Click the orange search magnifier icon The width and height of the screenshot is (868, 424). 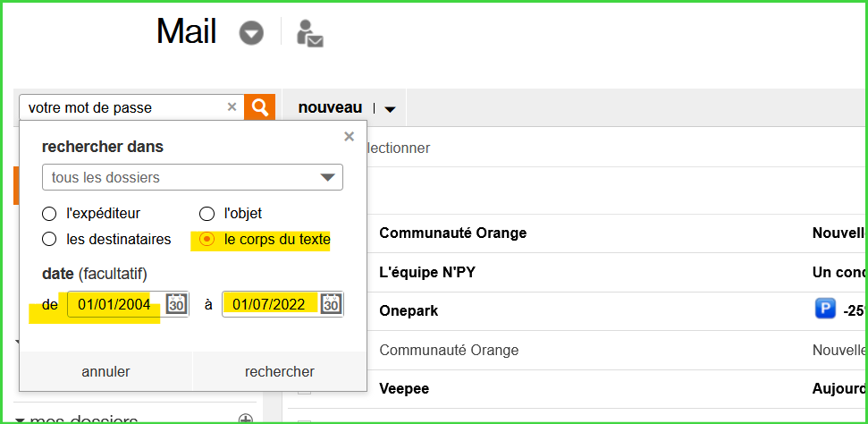pyautogui.click(x=259, y=107)
